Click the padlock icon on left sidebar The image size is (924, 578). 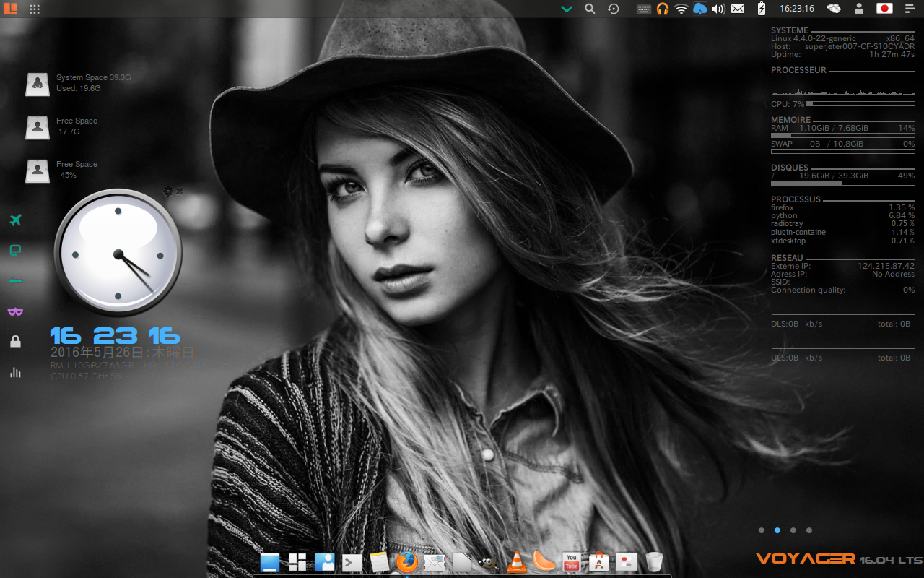(x=15, y=342)
